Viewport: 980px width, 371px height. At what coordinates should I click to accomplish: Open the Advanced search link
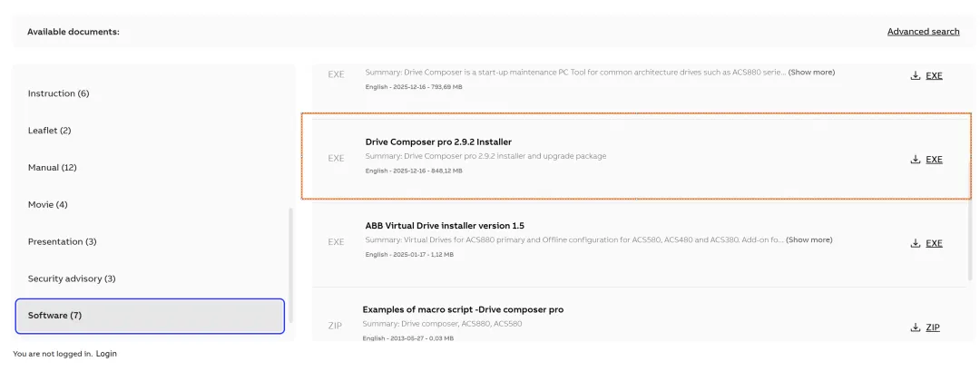point(923,31)
